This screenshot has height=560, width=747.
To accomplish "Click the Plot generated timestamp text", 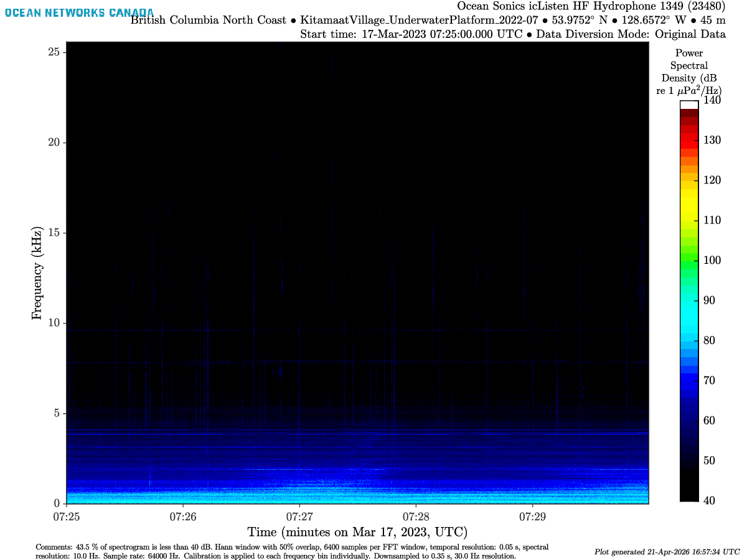I will tap(667, 552).
